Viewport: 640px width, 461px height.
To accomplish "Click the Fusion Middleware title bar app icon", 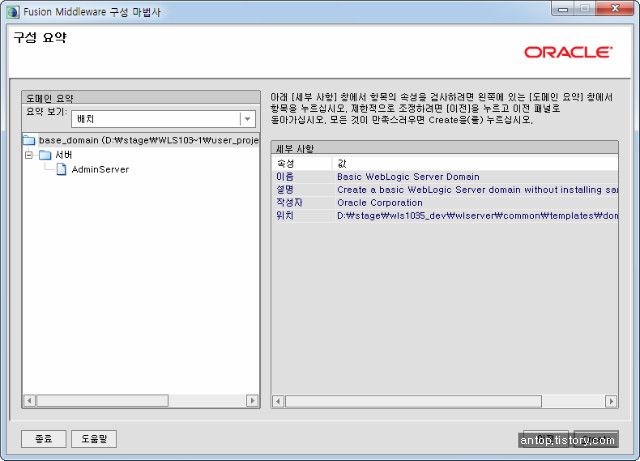I will [x=13, y=11].
